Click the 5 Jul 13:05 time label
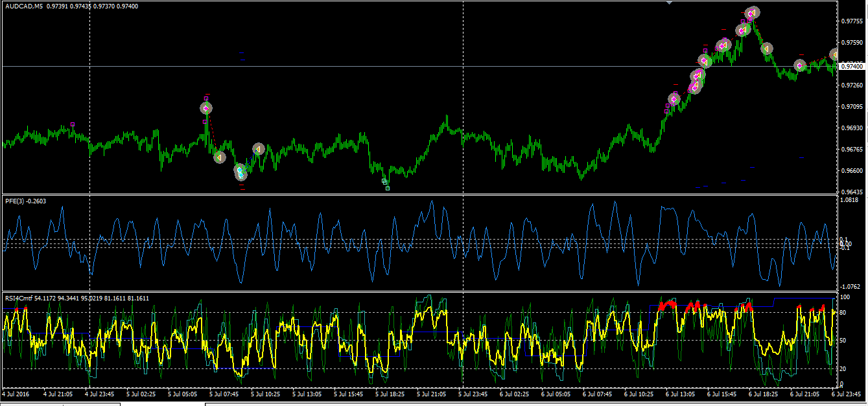Image resolution: width=868 pixels, height=406 pixels. coord(307,394)
